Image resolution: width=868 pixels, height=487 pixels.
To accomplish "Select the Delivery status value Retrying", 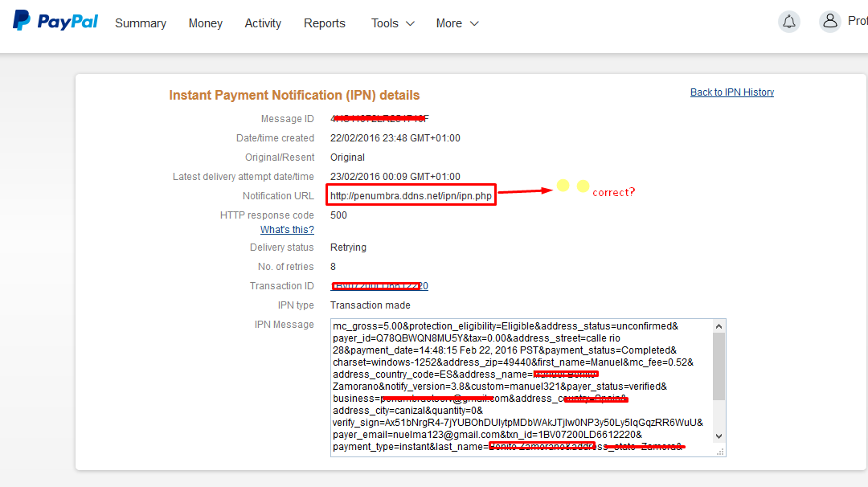I will [x=348, y=248].
